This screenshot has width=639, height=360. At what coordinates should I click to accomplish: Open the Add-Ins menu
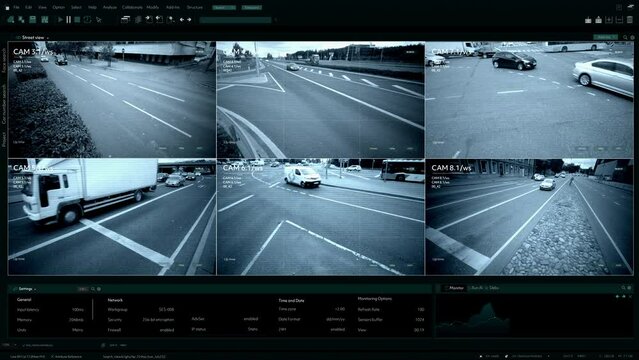[173, 7]
